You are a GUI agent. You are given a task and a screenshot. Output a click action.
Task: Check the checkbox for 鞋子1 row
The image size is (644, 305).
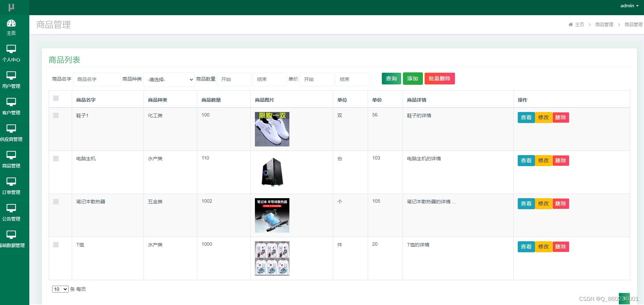(x=56, y=115)
